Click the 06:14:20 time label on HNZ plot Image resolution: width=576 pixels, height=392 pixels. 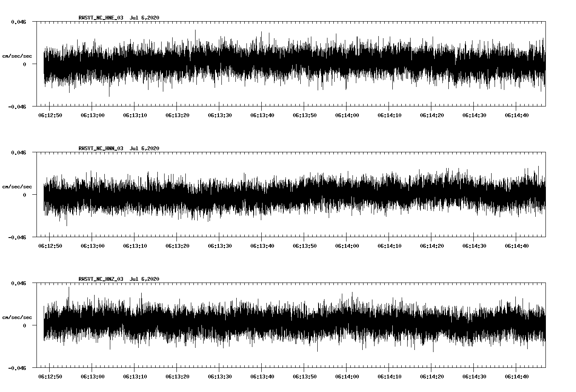click(x=432, y=376)
